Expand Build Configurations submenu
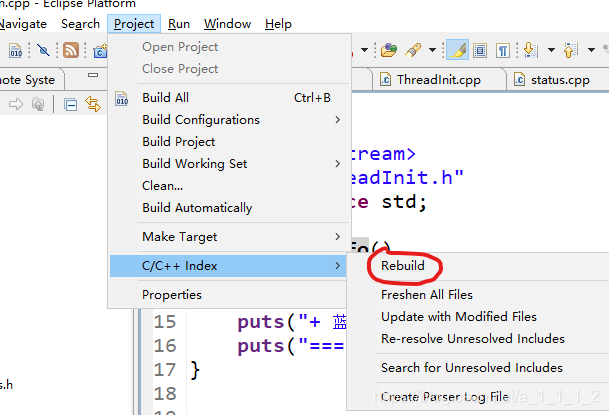This screenshot has width=609, height=415. (x=229, y=120)
